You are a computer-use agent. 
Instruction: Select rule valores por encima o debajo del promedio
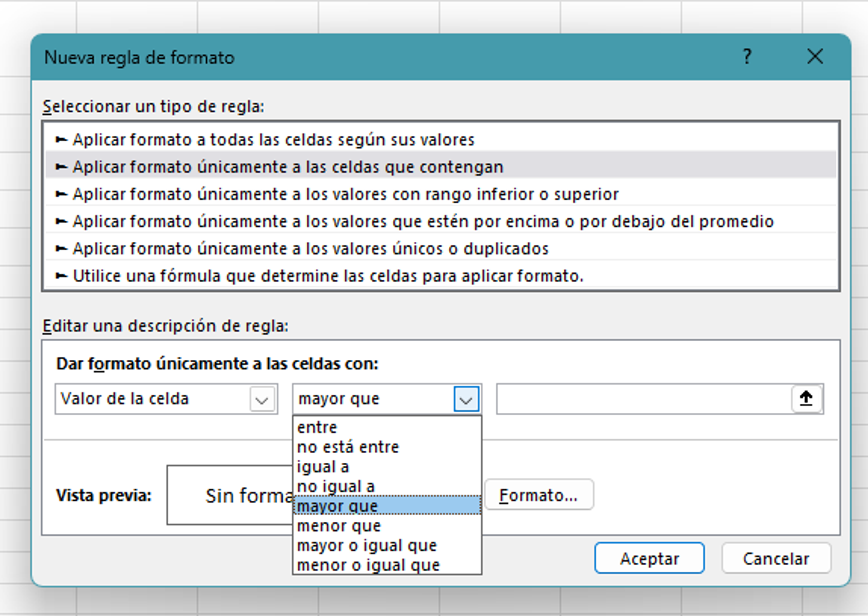coord(441,221)
